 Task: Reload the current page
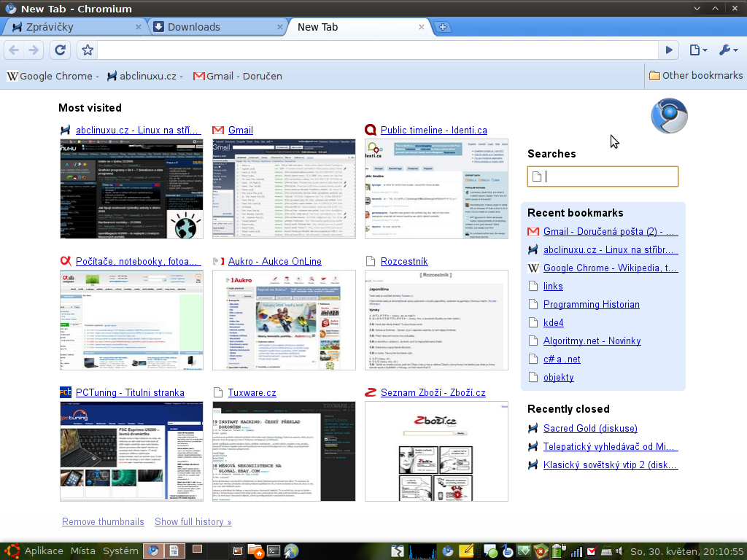pyautogui.click(x=60, y=50)
